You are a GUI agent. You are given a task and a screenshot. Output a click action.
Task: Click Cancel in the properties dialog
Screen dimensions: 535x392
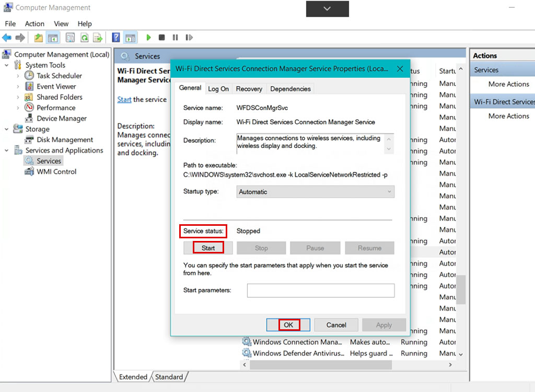coord(336,325)
